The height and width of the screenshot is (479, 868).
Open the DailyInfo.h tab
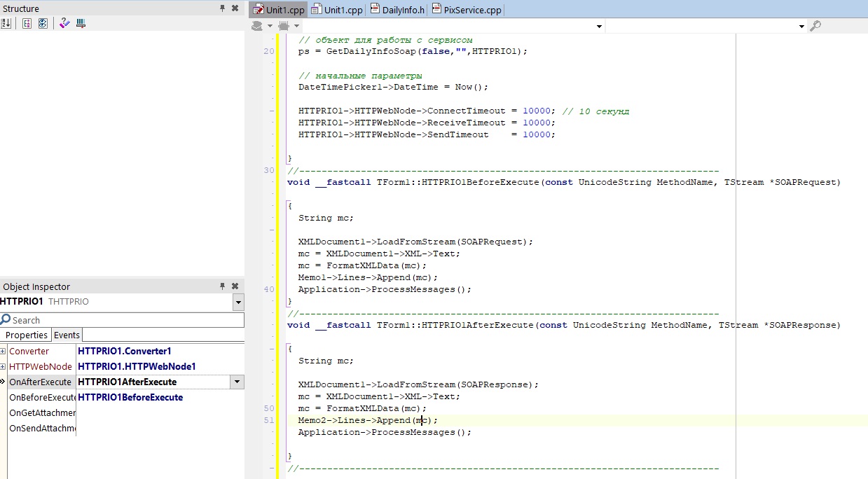click(397, 10)
